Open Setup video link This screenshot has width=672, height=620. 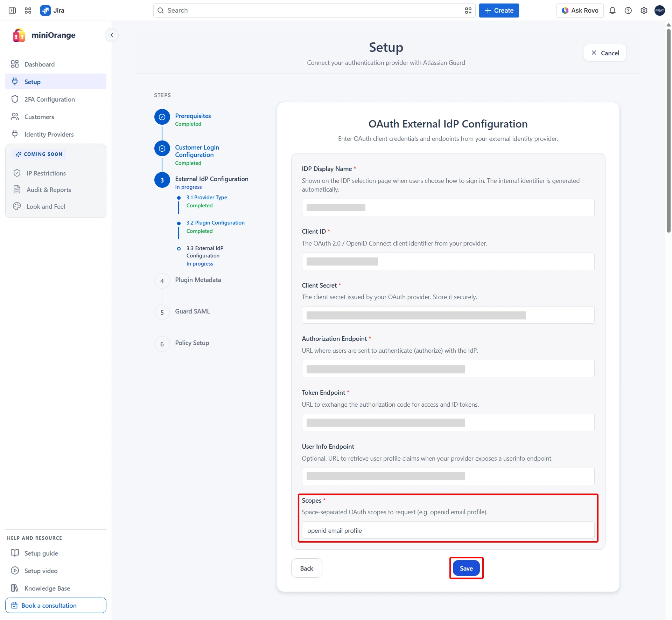pyautogui.click(x=56, y=571)
